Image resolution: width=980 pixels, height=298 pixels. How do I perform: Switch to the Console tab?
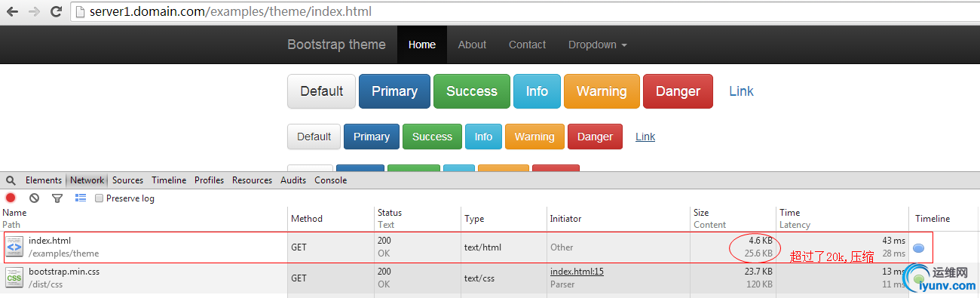[330, 180]
